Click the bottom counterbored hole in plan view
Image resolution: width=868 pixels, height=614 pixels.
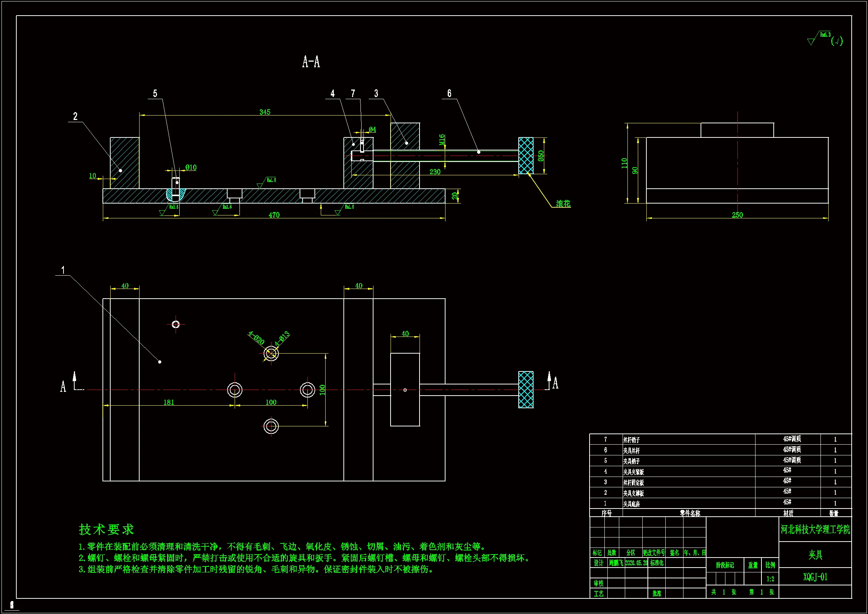[x=271, y=426]
